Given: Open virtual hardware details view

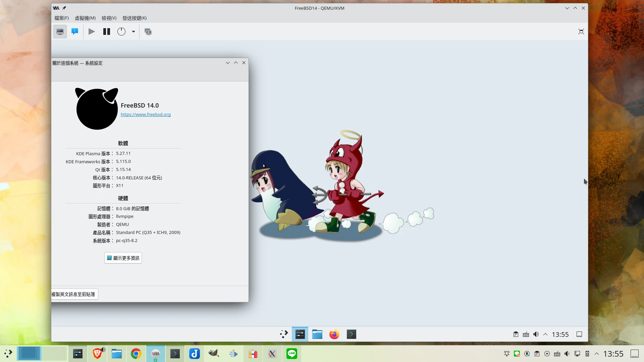Looking at the screenshot, I should 75,32.
